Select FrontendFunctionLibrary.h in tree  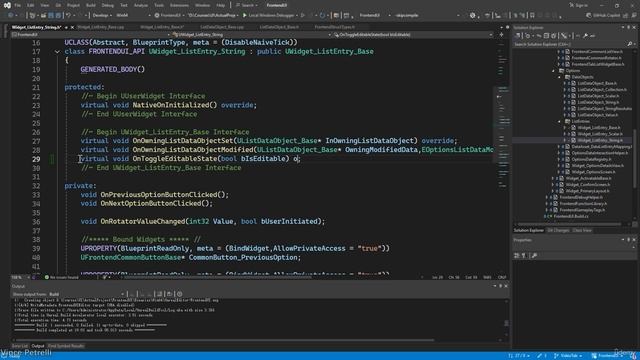[x=583, y=204]
